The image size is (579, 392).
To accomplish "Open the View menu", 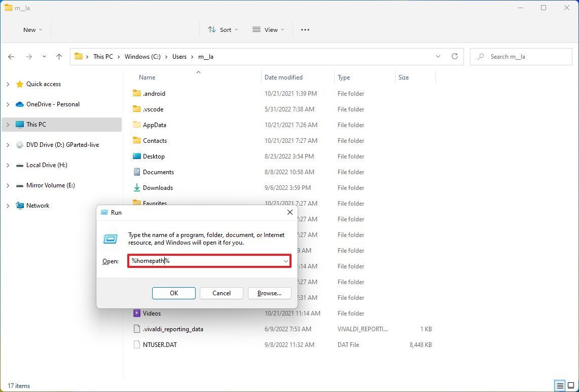I will [x=268, y=29].
